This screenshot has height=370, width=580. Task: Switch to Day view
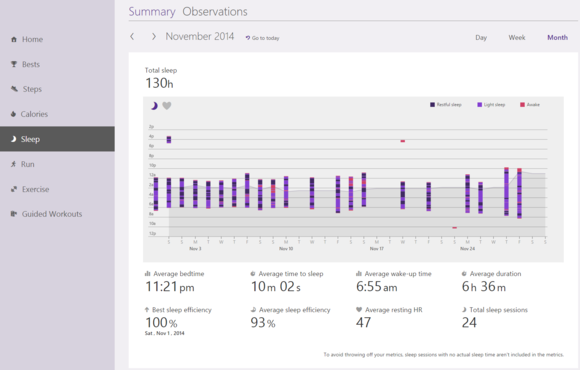pos(481,37)
